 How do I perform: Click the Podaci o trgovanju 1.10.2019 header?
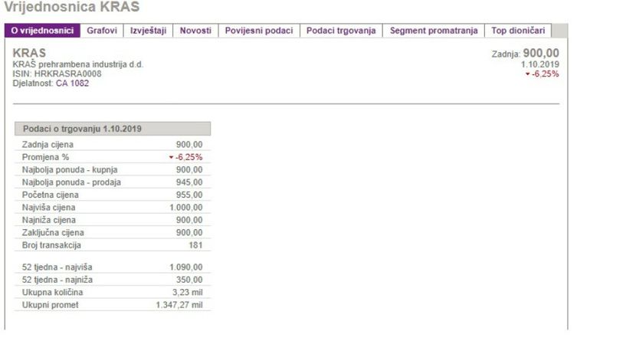click(113, 129)
